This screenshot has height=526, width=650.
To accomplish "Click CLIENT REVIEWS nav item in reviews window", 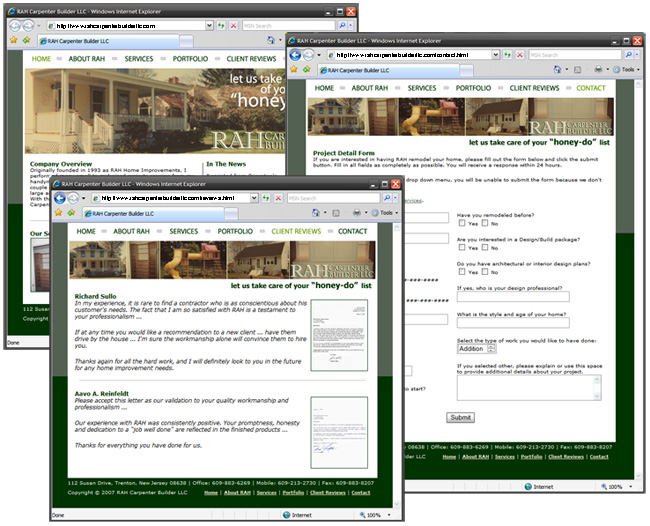I will pyautogui.click(x=296, y=231).
